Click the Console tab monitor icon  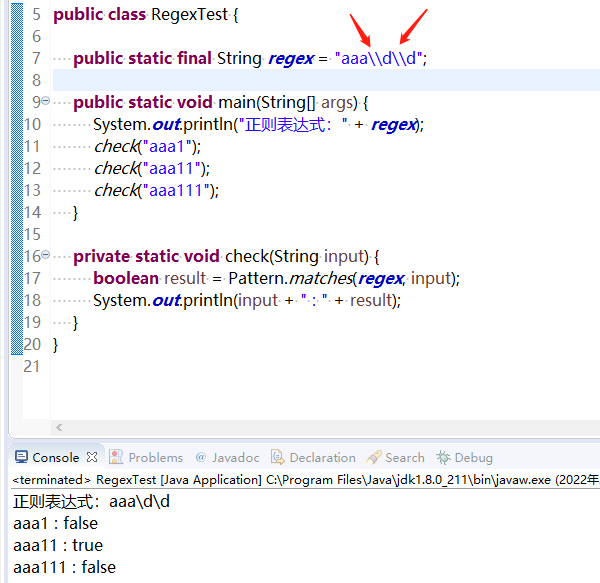click(21, 457)
